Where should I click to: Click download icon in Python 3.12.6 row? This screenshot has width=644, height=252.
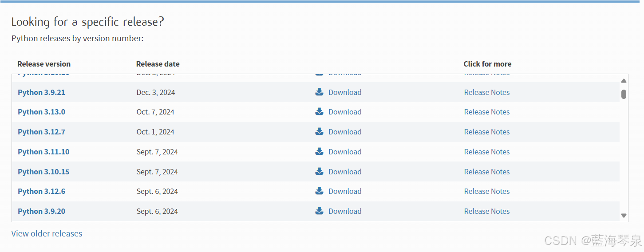319,191
